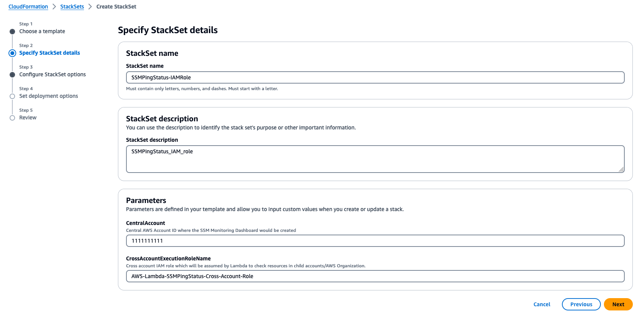Screen dimensions: 644x317
Task: Click the Step 2 filled radio indicator
Action: [12, 53]
